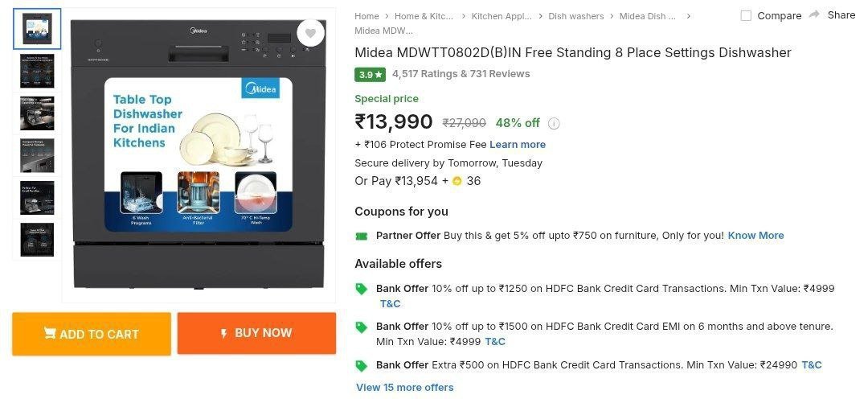Select the third product thumbnail
The image size is (868, 399).
37,113
